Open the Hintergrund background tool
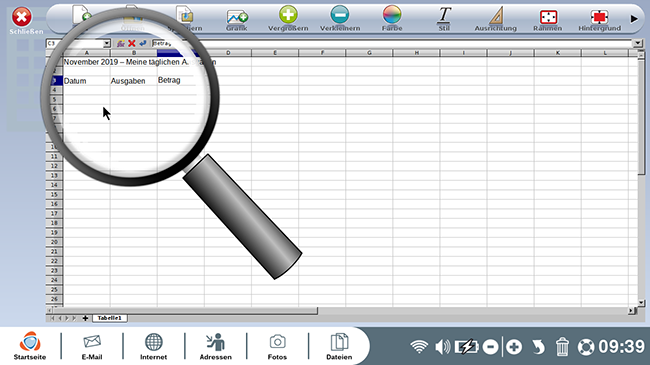The width and height of the screenshot is (650, 365). [x=599, y=19]
